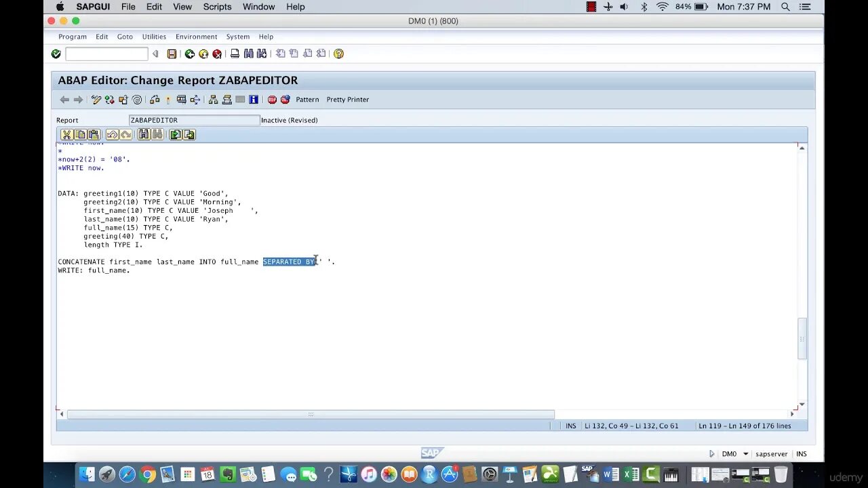
Task: Cancel the session with the red X icon
Action: (x=218, y=54)
